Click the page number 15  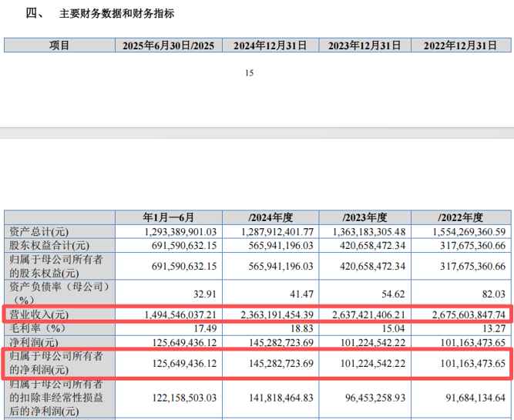[x=248, y=73]
